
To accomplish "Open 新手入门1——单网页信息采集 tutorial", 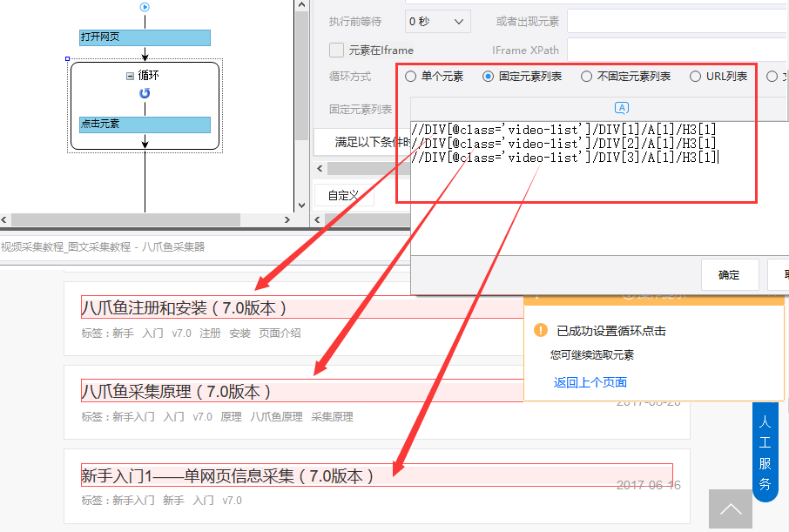I will click(x=227, y=475).
